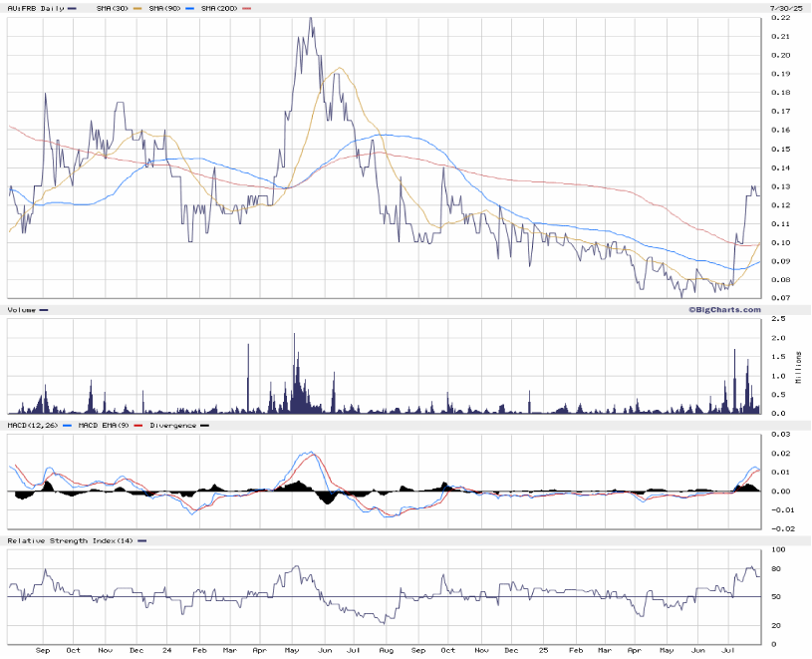Screen dimensions: 812x659
Task: Click the Volume panel header label
Action: tap(21, 310)
